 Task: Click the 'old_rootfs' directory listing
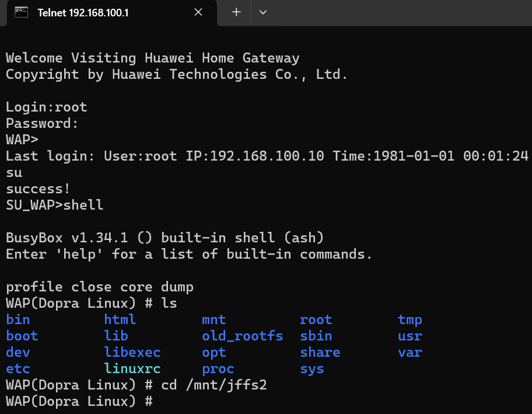tap(242, 336)
